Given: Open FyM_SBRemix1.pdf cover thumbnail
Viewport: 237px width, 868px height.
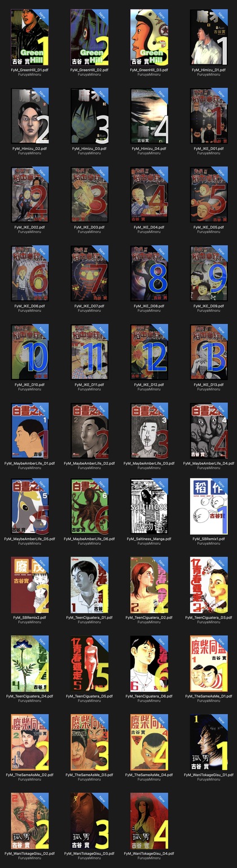Looking at the screenshot, I should click(209, 507).
